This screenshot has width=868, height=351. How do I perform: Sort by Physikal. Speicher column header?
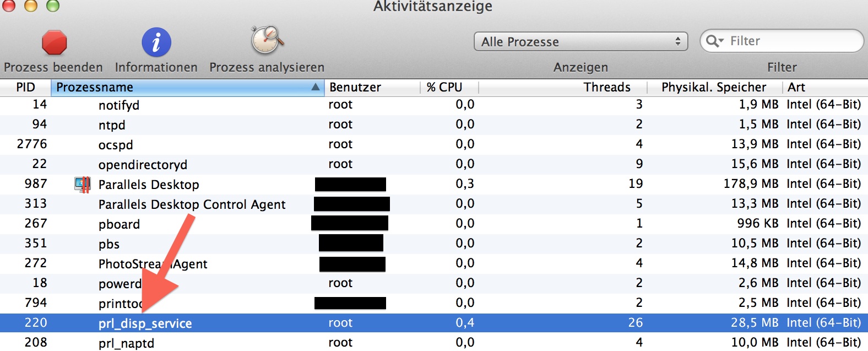click(715, 88)
